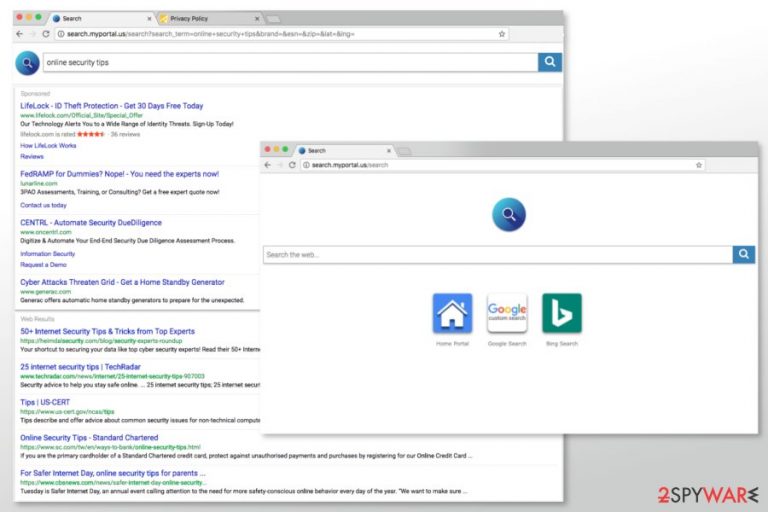The height and width of the screenshot is (512, 768).
Task: Reload page in front window
Action: [x=292, y=165]
